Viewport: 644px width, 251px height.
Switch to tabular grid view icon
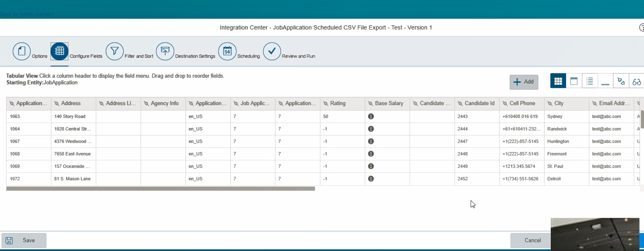pyautogui.click(x=558, y=81)
